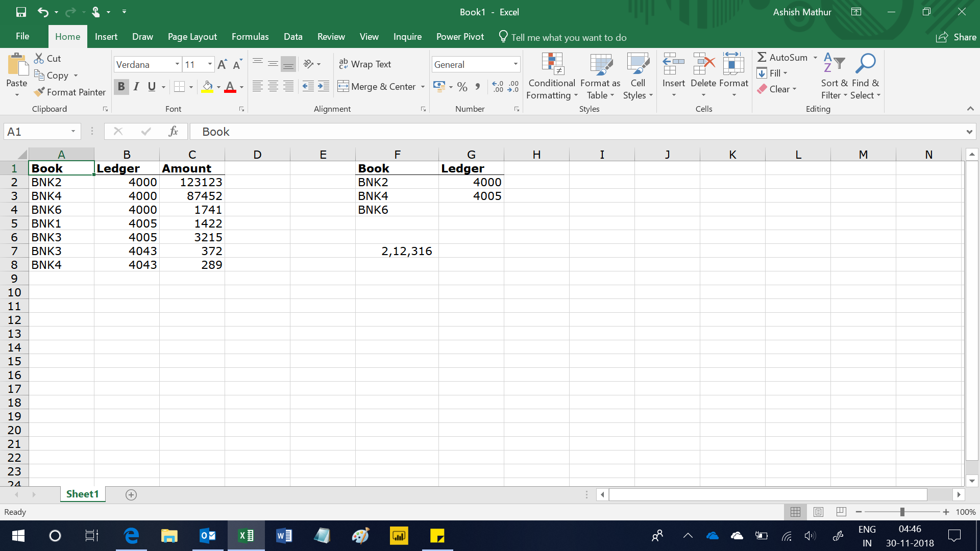The height and width of the screenshot is (551, 980).
Task: Click the Share button
Action: [x=956, y=37]
